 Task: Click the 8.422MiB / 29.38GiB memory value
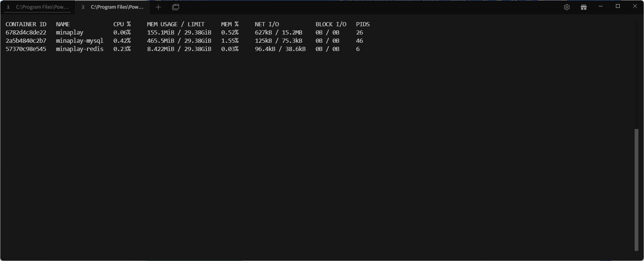[179, 49]
